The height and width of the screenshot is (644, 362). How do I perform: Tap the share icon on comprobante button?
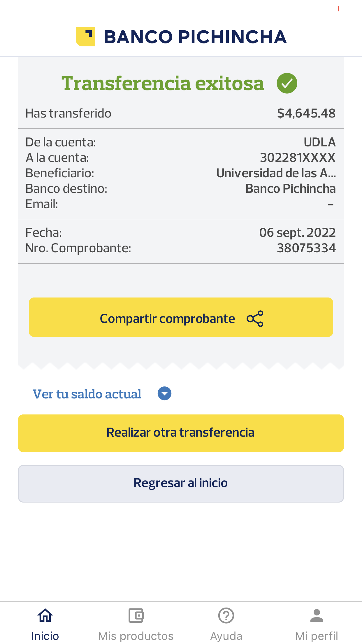tap(255, 318)
